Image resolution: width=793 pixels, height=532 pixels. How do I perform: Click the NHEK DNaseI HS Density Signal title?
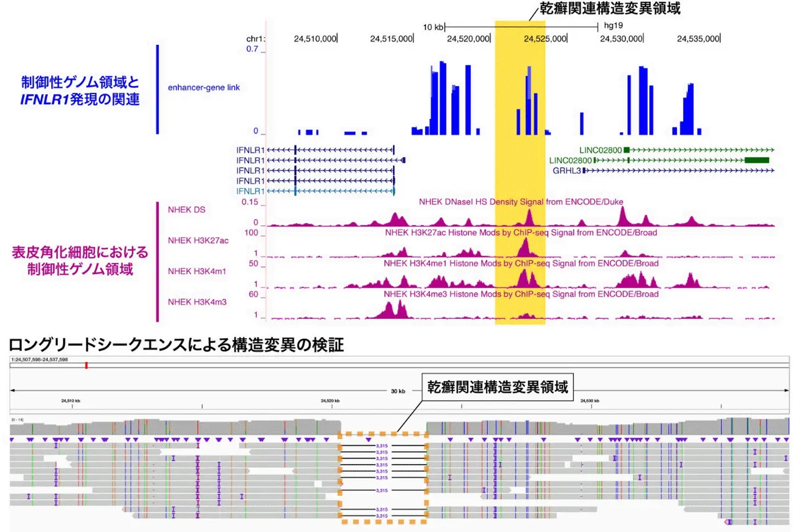pos(521,202)
